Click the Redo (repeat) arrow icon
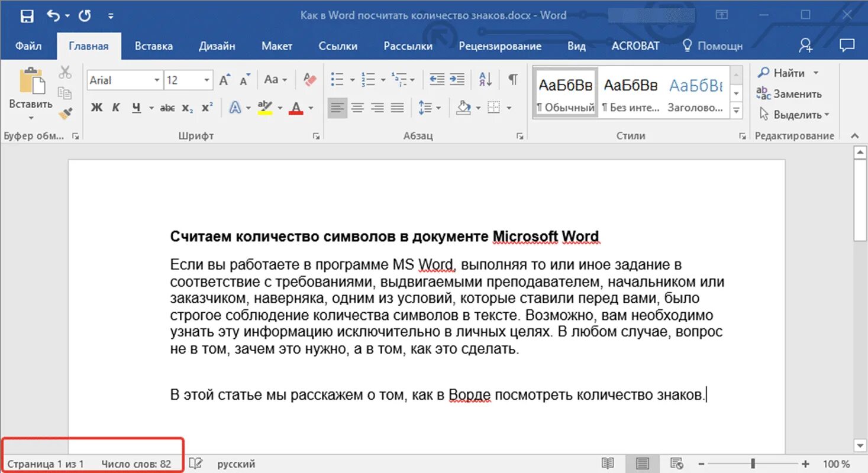 85,16
